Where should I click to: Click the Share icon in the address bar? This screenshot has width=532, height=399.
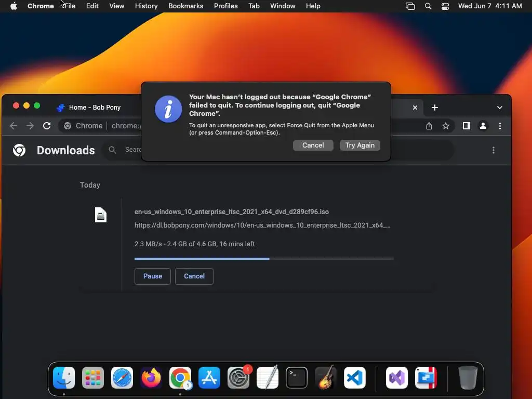click(429, 126)
